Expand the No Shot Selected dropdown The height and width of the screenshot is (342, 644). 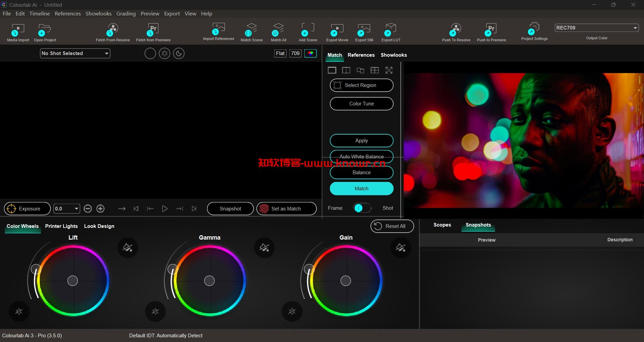75,53
